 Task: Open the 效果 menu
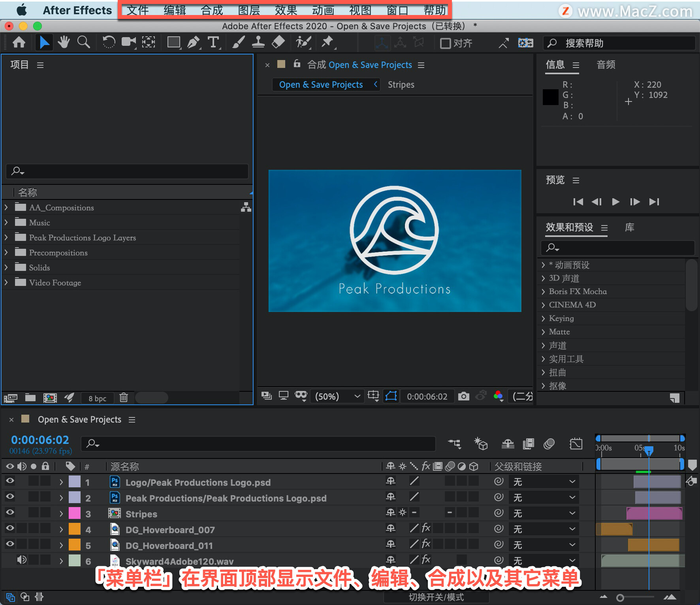pos(286,10)
